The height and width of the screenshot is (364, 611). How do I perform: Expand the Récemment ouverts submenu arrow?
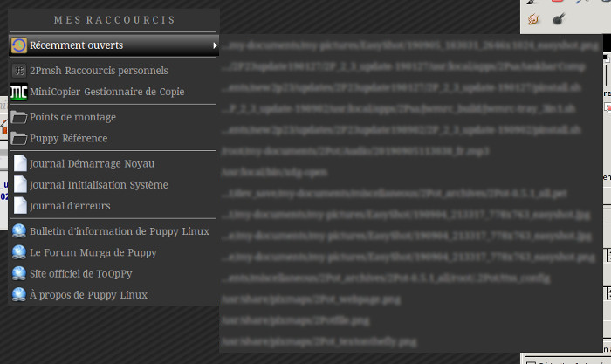(x=214, y=45)
